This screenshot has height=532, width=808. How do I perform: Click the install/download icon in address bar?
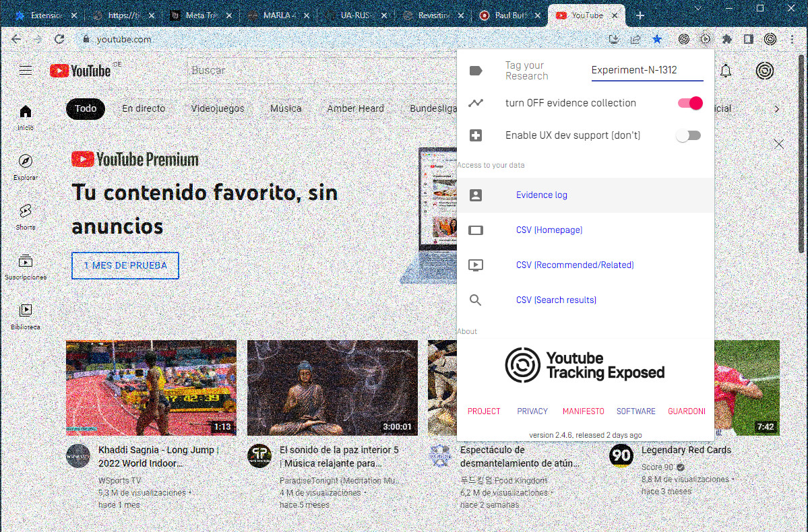click(614, 39)
